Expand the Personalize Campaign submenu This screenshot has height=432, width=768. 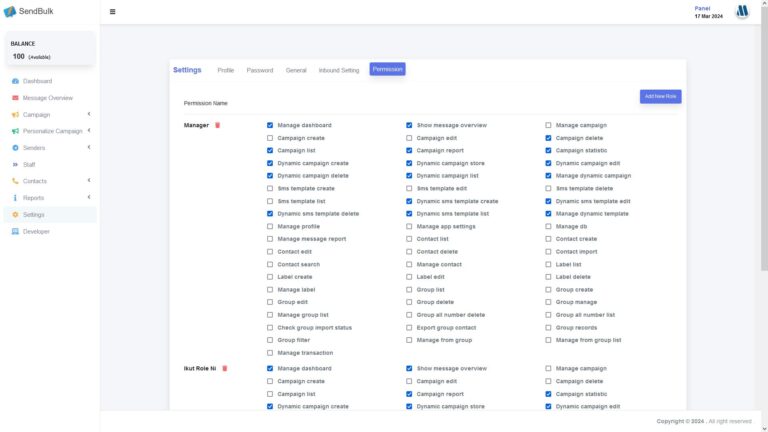tap(88, 130)
